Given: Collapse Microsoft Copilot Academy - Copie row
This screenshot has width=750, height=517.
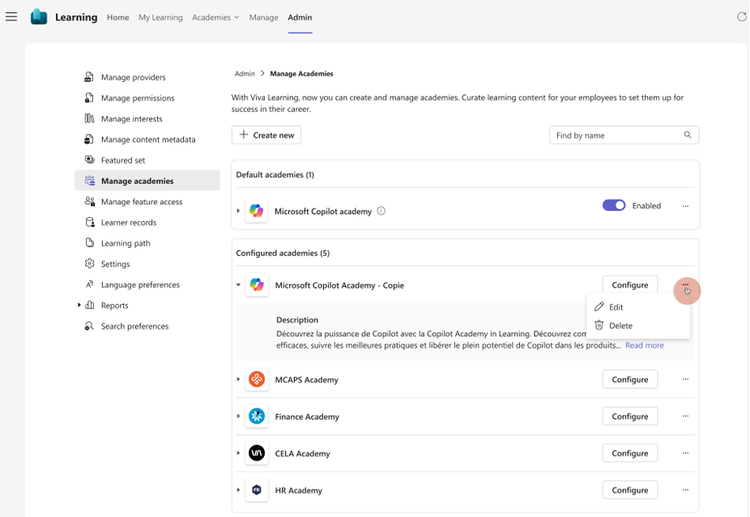Looking at the screenshot, I should coord(238,285).
